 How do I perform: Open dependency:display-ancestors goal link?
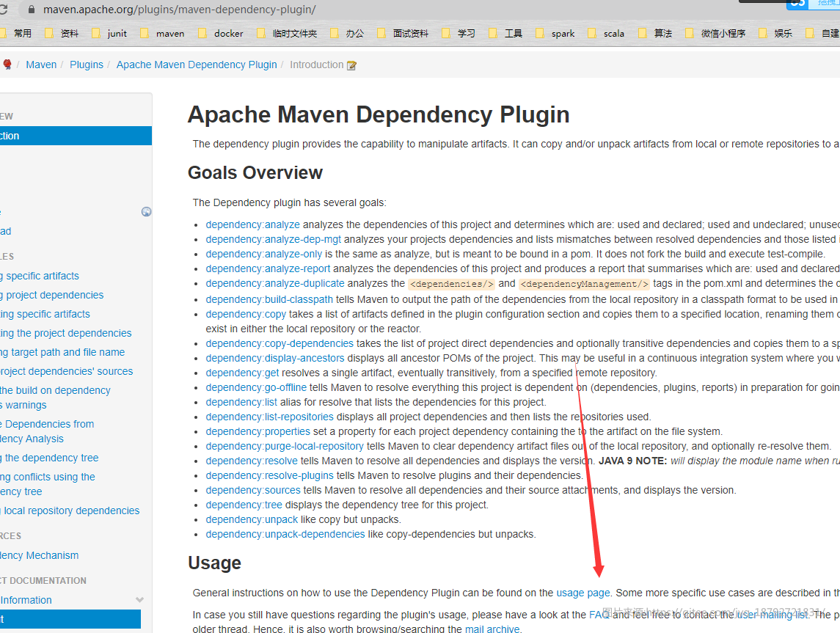(x=275, y=358)
